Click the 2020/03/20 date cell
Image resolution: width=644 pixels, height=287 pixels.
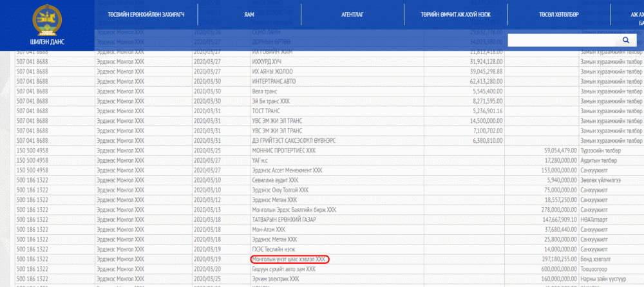(221, 269)
